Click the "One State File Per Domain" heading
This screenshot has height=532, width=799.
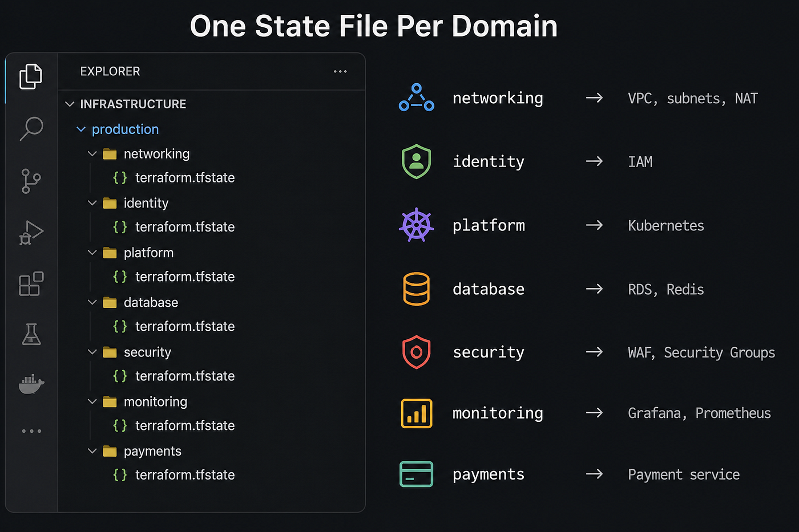(374, 26)
